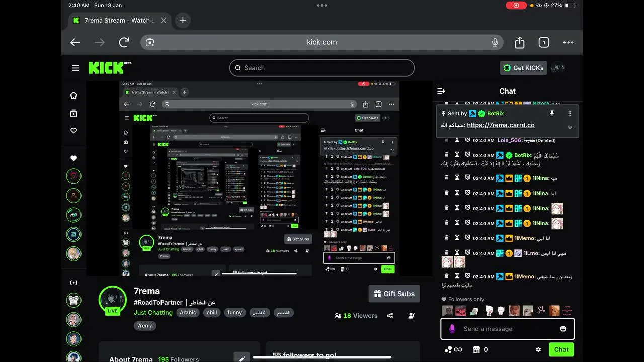The width and height of the screenshot is (644, 362).
Task: Edit About 7rema with the pencil icon
Action: [242, 358]
